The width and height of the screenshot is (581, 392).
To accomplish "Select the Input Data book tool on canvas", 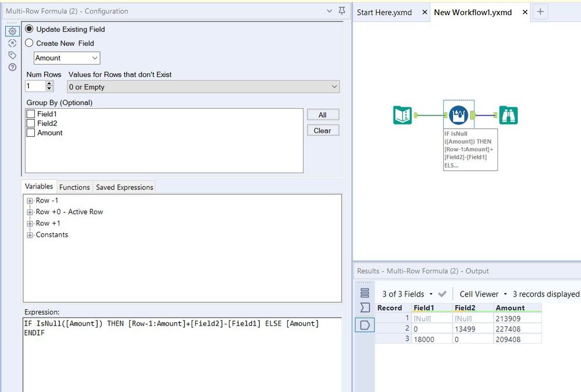I will 402,115.
